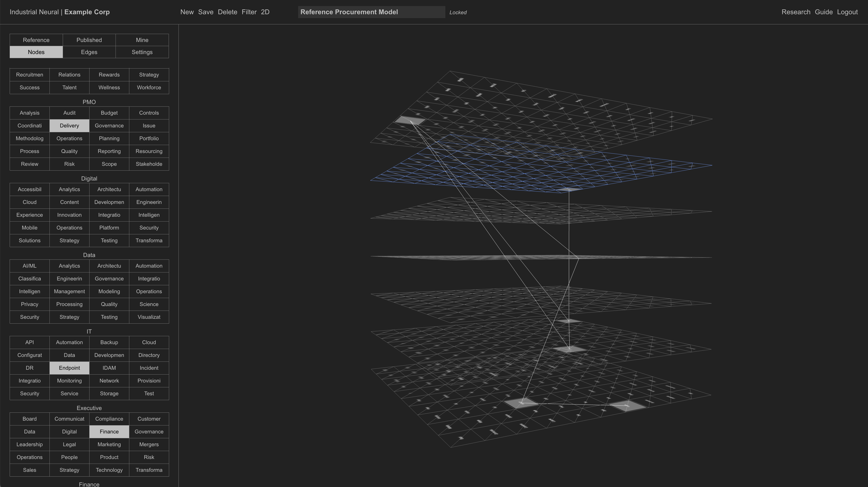Click highlighted tile on top grid layer

(x=410, y=121)
